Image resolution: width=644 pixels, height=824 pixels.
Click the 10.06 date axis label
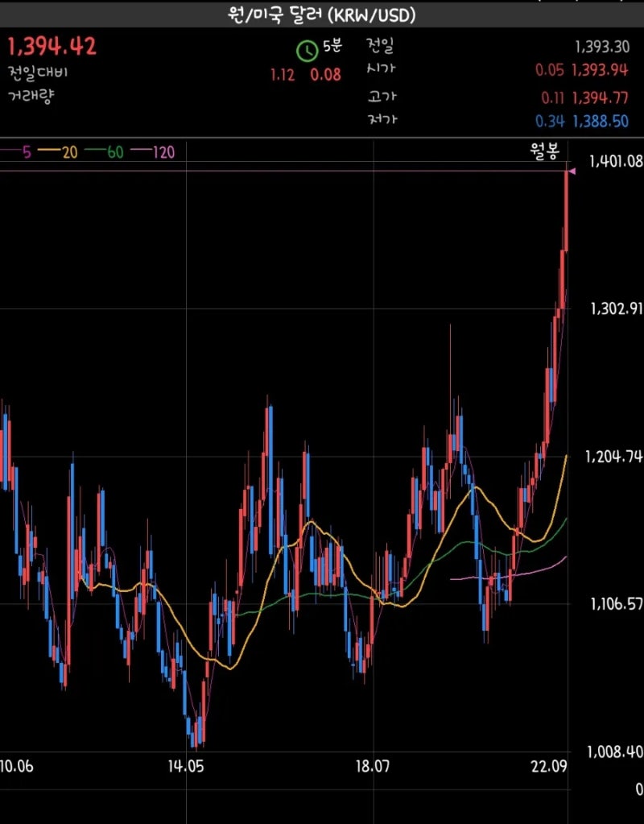17,767
